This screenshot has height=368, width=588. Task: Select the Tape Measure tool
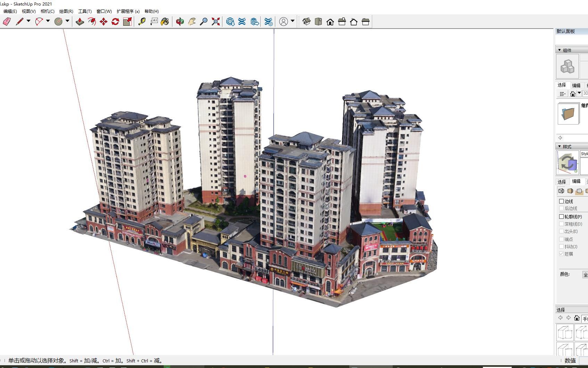click(141, 21)
